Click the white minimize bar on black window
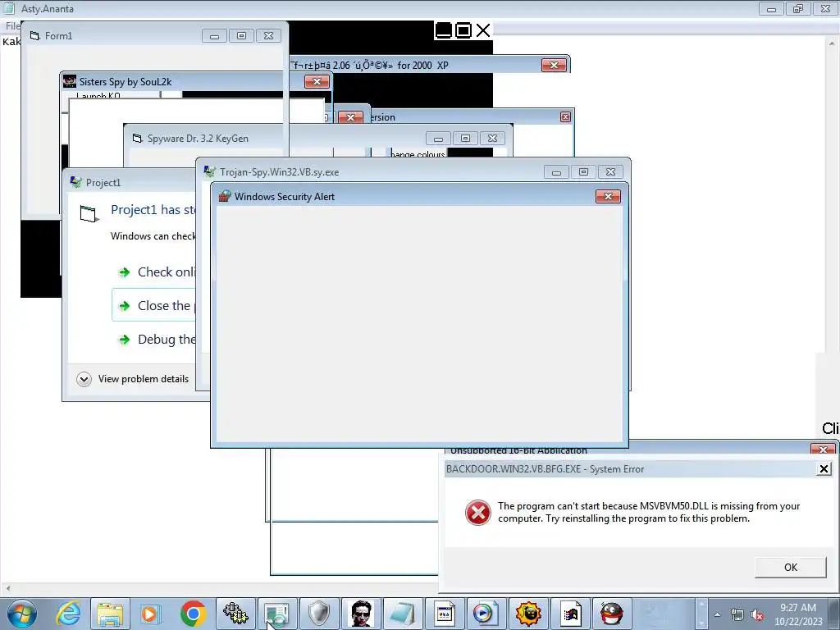This screenshot has height=630, width=840. (x=444, y=30)
